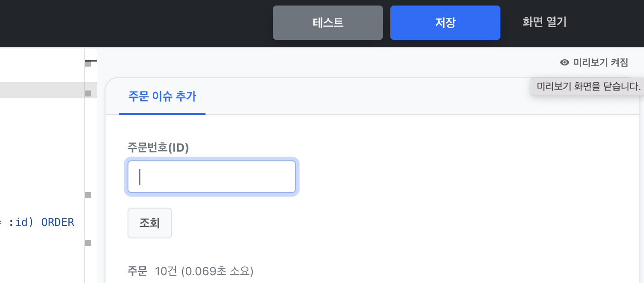Click the gray scrollbar marker just above the ORDER line

pos(88,195)
